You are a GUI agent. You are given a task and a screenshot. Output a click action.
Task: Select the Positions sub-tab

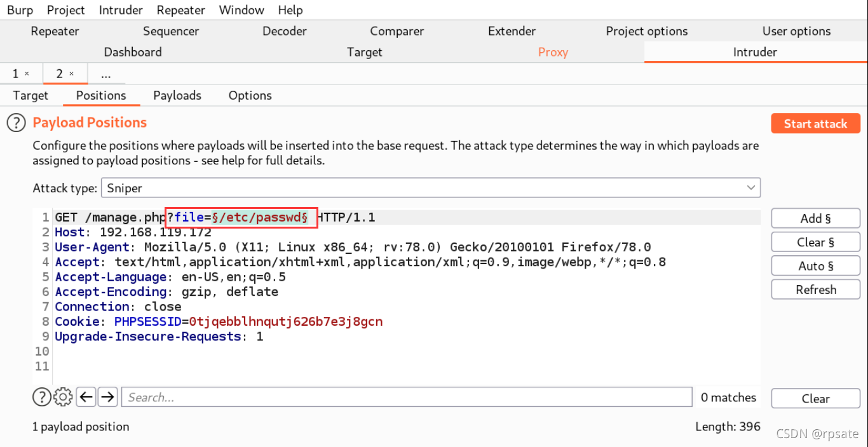click(x=101, y=95)
